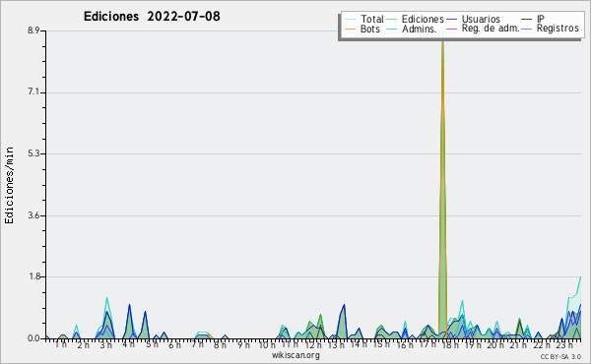The image size is (591, 364).
Task: Click the 'IP' legend entry
Action: tap(541, 19)
